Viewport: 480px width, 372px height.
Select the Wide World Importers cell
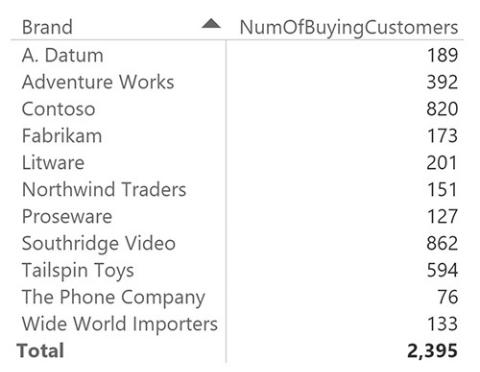pyautogui.click(x=120, y=324)
